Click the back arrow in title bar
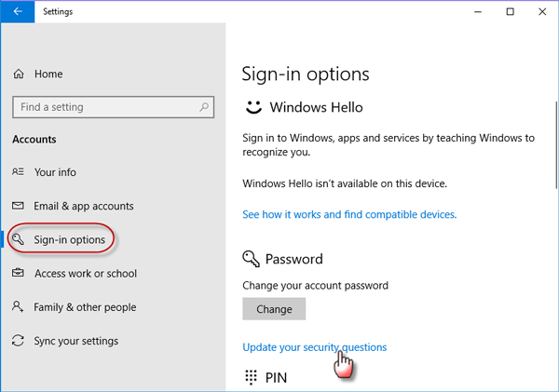 pyautogui.click(x=18, y=12)
